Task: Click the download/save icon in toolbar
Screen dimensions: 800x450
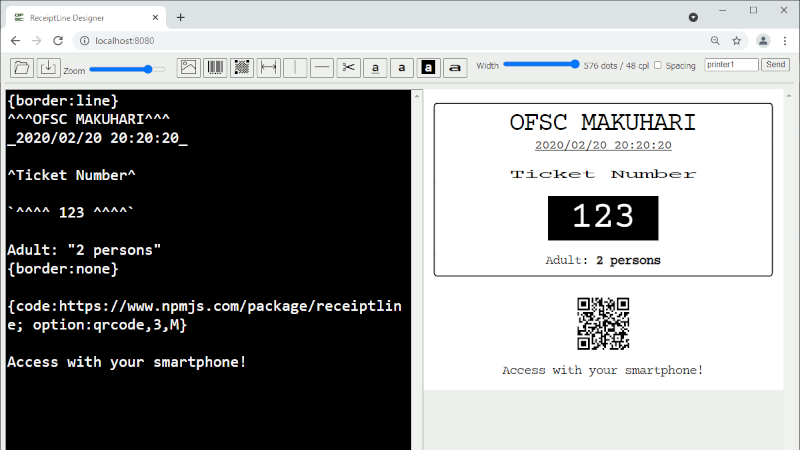Action: pos(48,67)
